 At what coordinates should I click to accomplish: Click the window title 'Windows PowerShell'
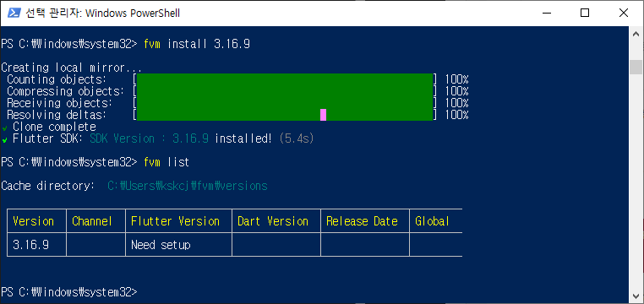tap(132, 14)
